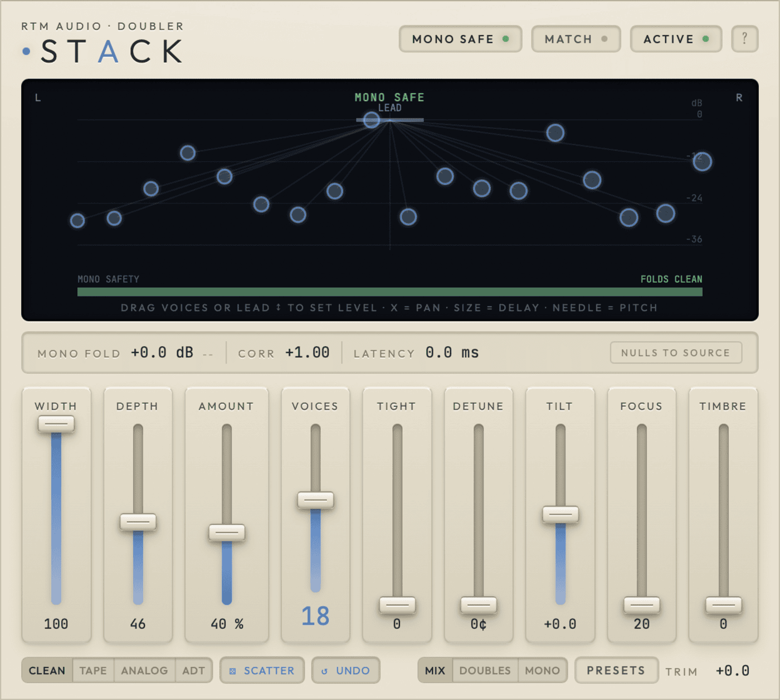The width and height of the screenshot is (780, 700).
Task: Click the FOCUS slider handle
Action: click(x=642, y=605)
